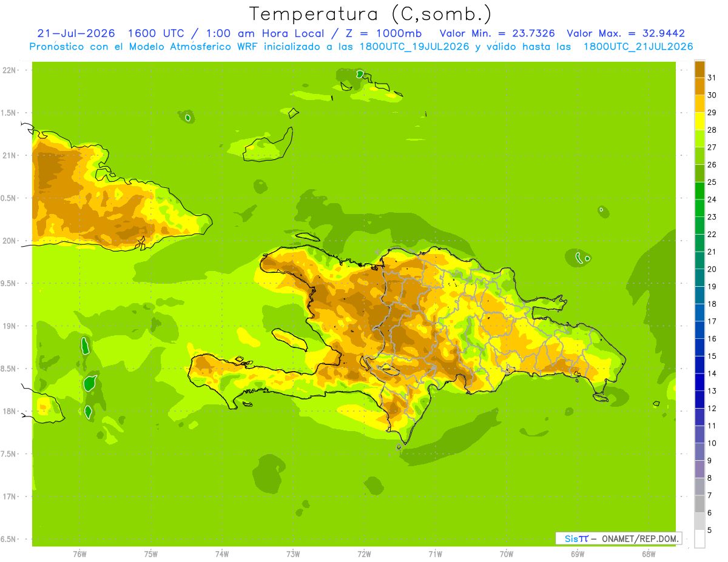Click the dark blue legend band between 13 and 14
The height and width of the screenshot is (562, 728).
point(699,381)
